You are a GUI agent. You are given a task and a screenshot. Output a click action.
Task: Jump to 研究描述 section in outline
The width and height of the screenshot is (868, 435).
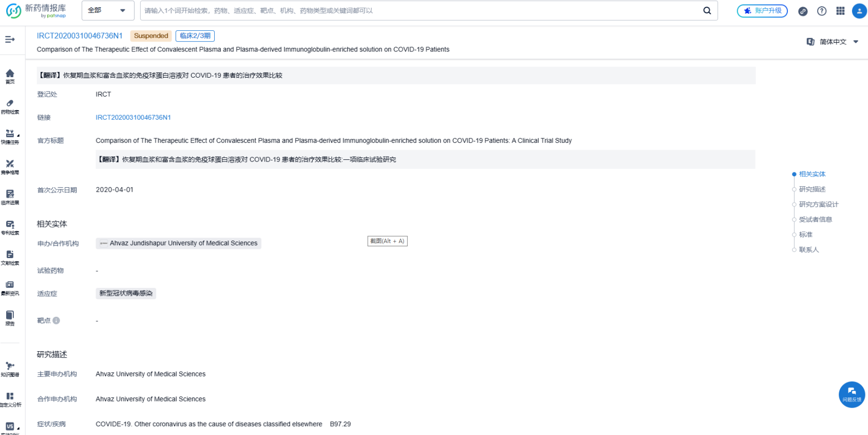[x=812, y=189]
